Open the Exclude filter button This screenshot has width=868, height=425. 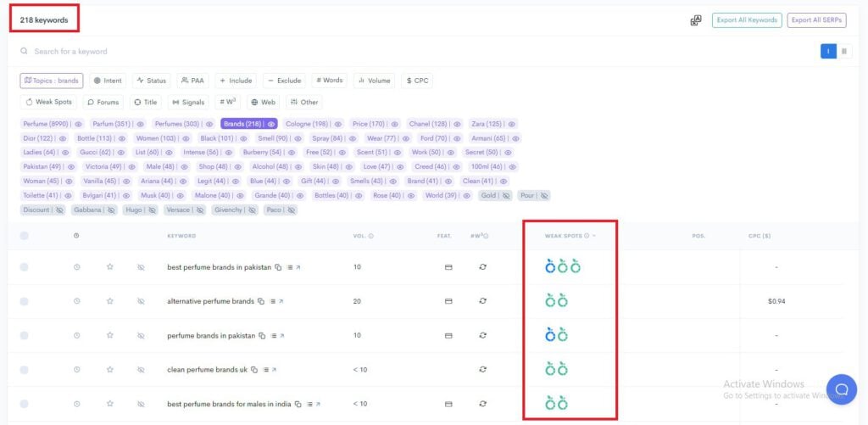284,81
